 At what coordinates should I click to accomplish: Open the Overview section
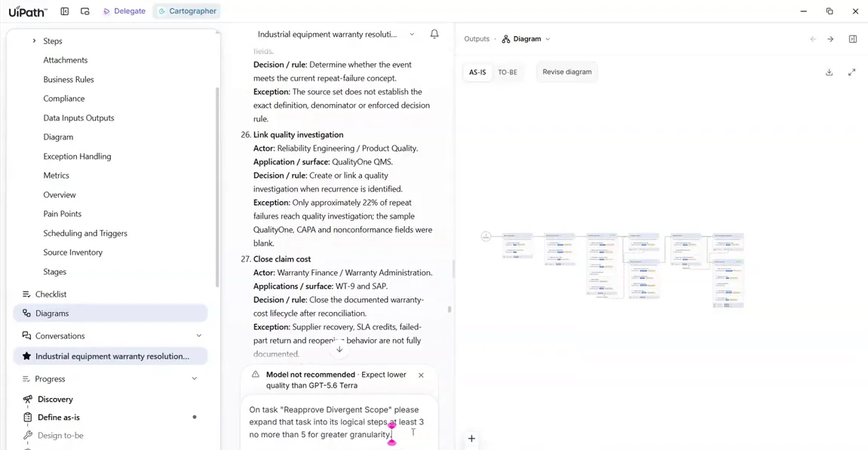coord(60,194)
